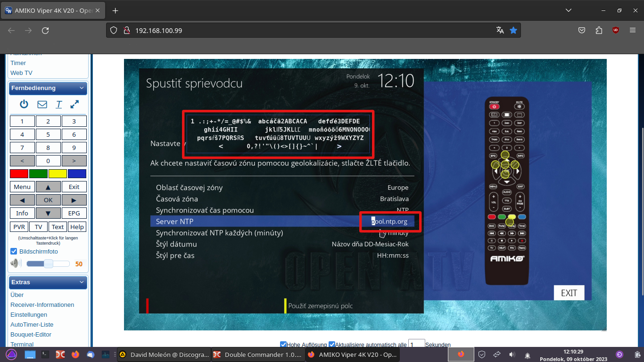Disable the Hohe Auflösung checkbox
The width and height of the screenshot is (644, 362).
283,345
